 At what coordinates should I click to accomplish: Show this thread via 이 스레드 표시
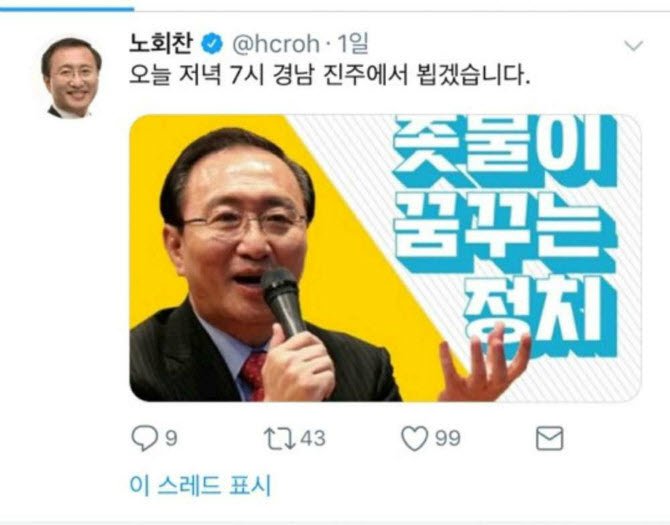click(x=200, y=485)
